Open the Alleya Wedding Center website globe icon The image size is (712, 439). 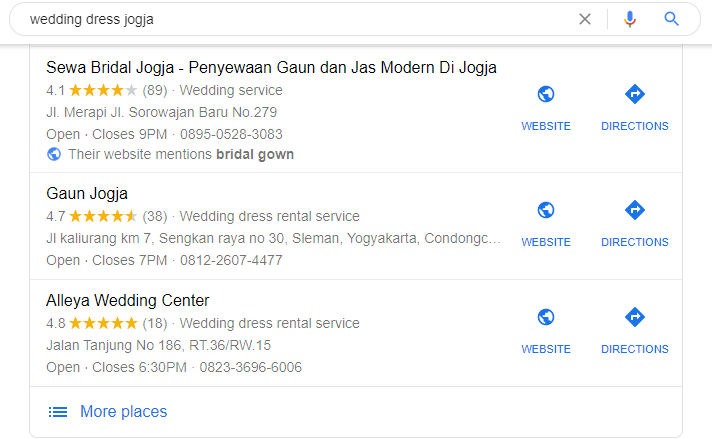click(546, 317)
